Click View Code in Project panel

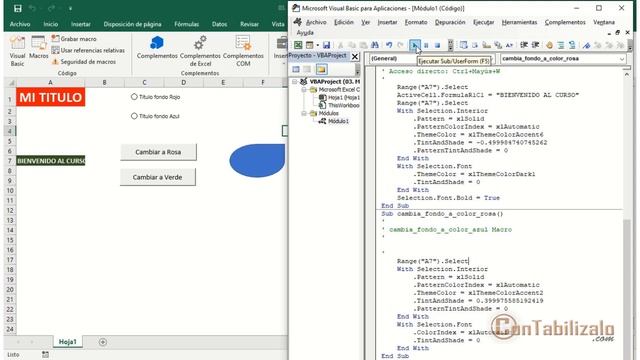coord(296,69)
